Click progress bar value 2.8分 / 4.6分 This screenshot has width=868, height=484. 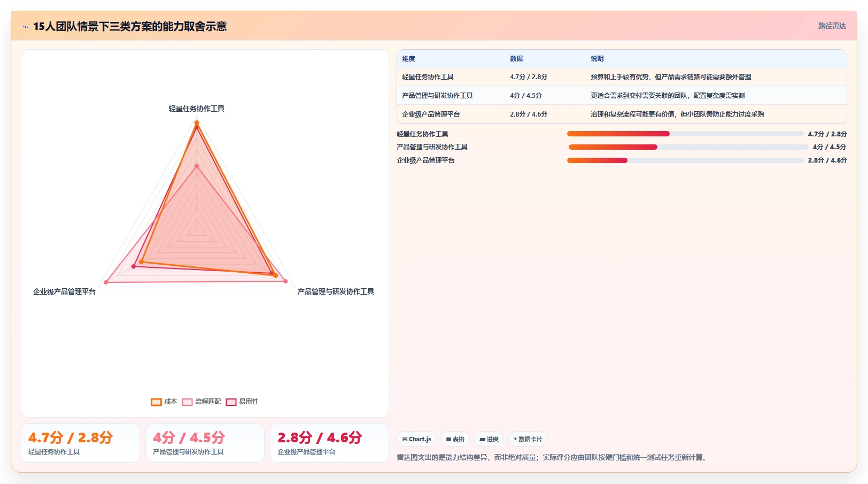coord(827,160)
